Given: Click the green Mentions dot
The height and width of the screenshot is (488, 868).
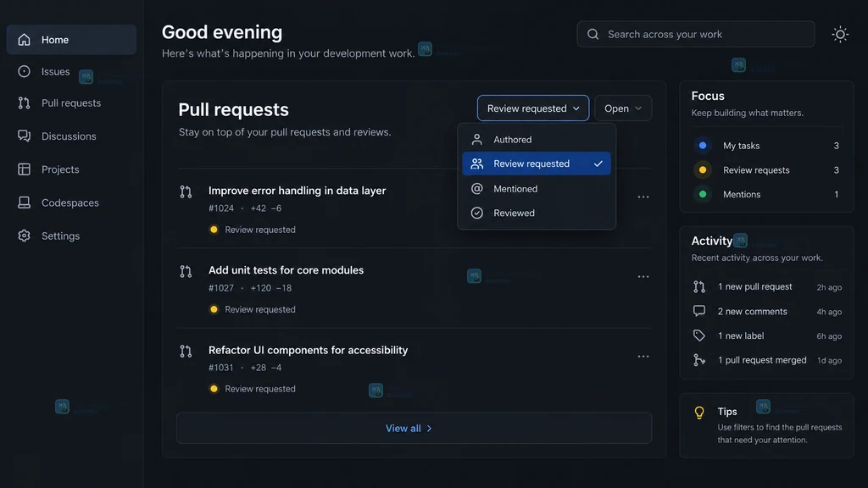Looking at the screenshot, I should (703, 194).
